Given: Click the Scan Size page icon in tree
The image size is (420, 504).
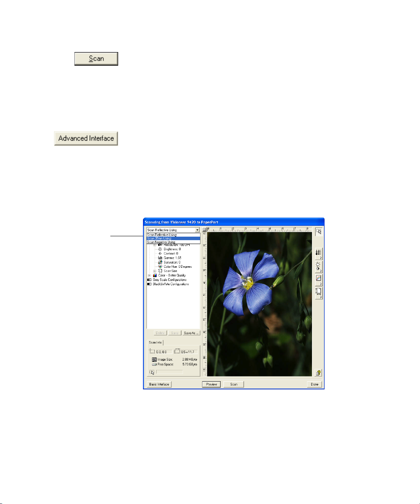Looking at the screenshot, I should click(x=160, y=271).
